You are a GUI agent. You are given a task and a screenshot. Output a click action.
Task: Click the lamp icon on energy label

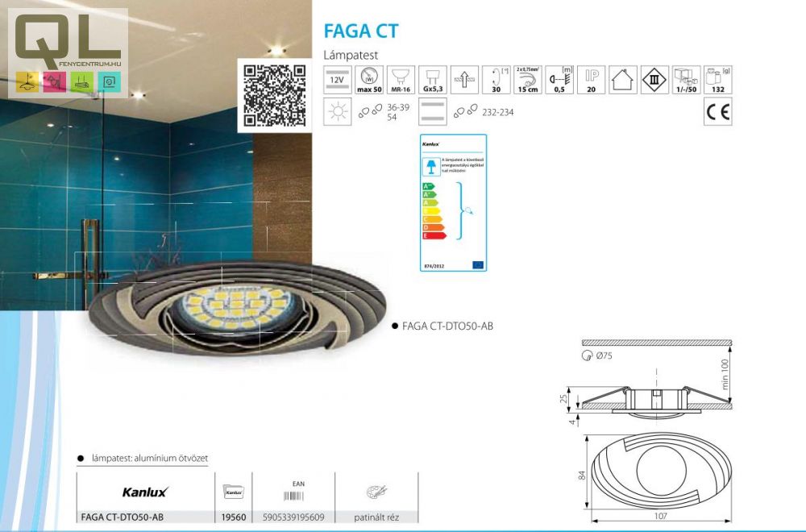pos(431,167)
